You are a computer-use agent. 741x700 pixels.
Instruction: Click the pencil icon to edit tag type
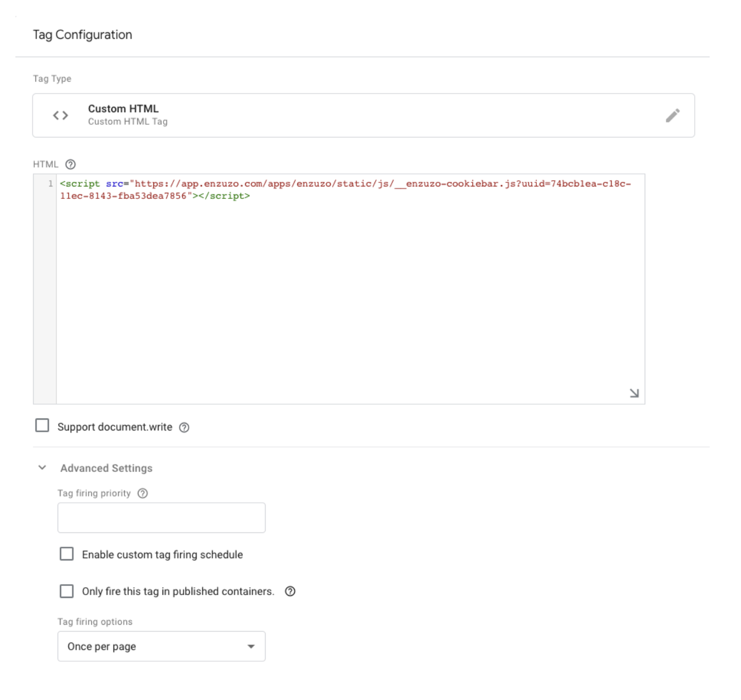tap(673, 115)
